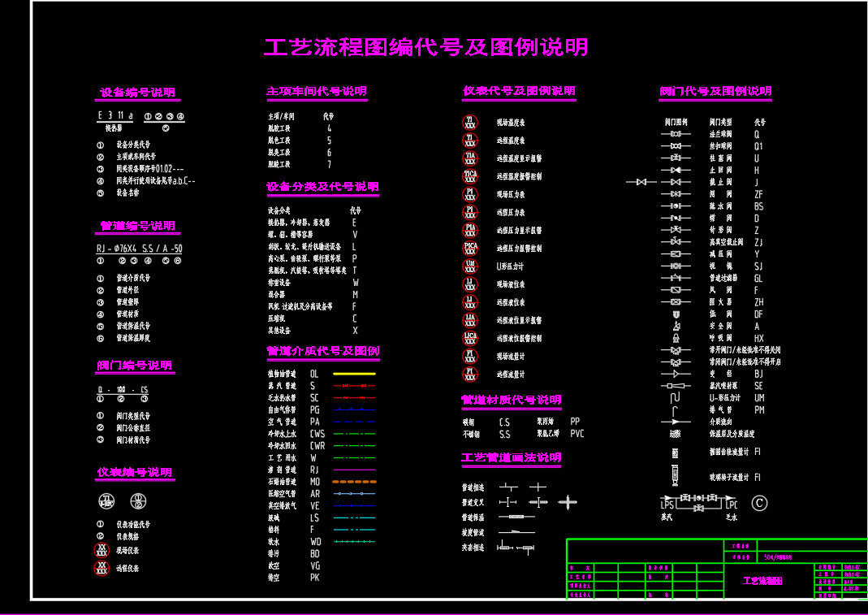Select the PICA instrument circle symbol

[470, 249]
